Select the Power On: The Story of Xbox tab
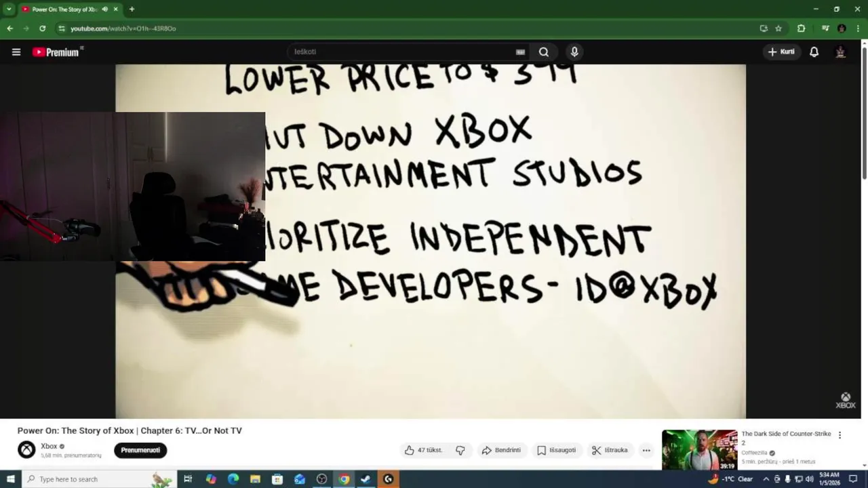The height and width of the screenshot is (488, 868). pyautogui.click(x=64, y=9)
